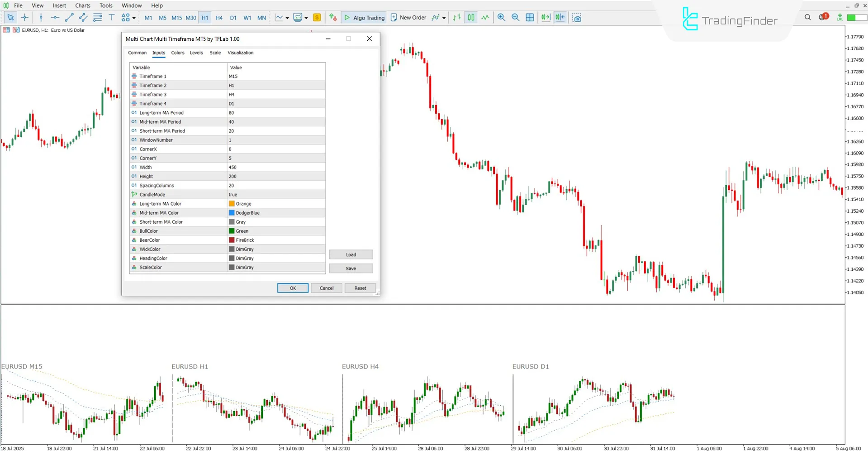Zoom in on the chart
Image resolution: width=868 pixels, height=451 pixels.
(501, 17)
